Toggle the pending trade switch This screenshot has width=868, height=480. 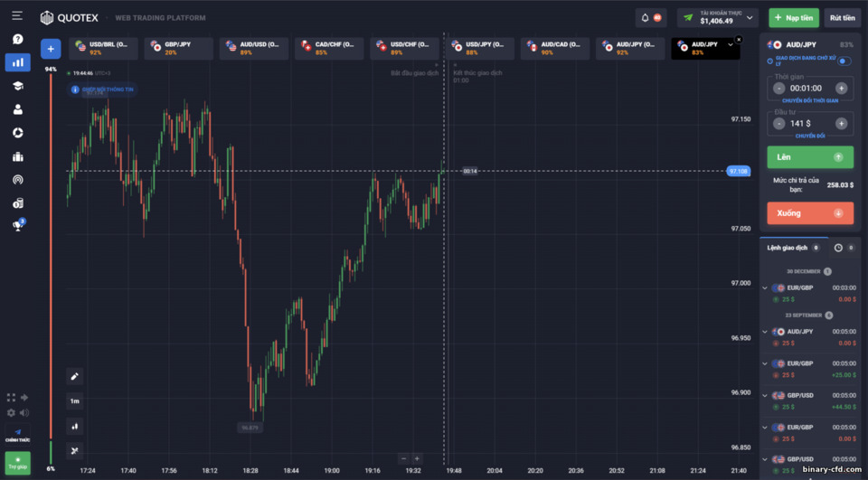click(844, 61)
